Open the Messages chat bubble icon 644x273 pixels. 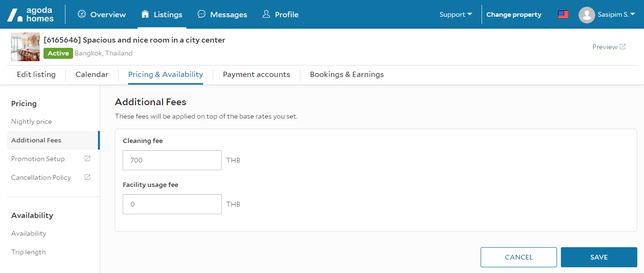[202, 14]
